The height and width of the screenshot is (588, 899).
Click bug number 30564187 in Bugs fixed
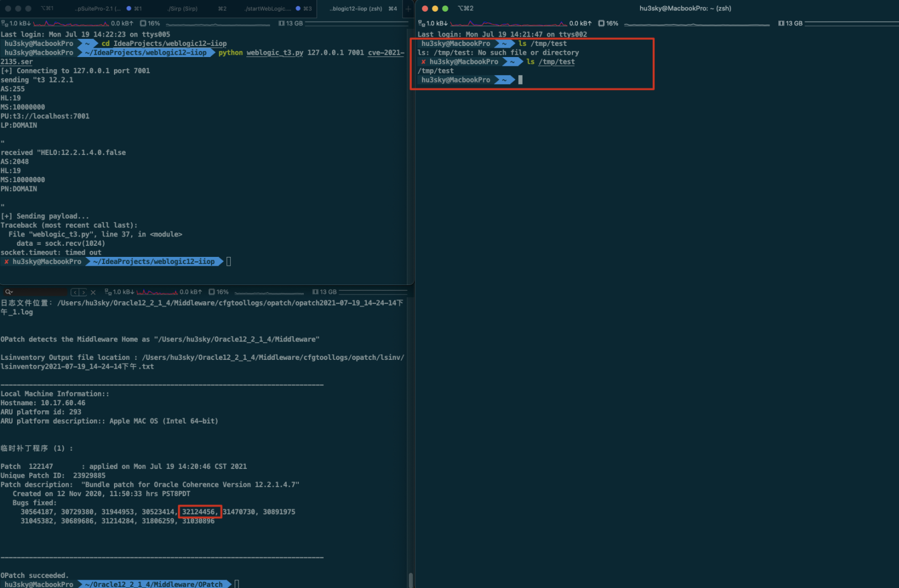[38, 512]
